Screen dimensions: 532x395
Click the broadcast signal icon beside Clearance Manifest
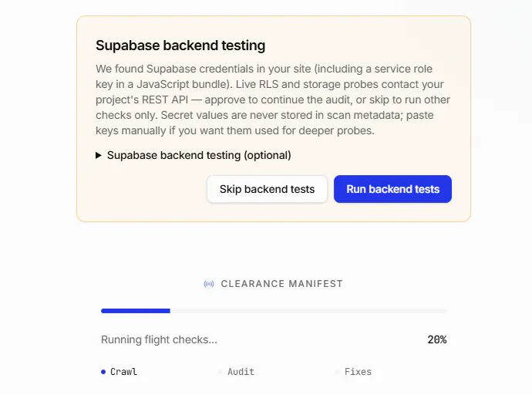[209, 284]
